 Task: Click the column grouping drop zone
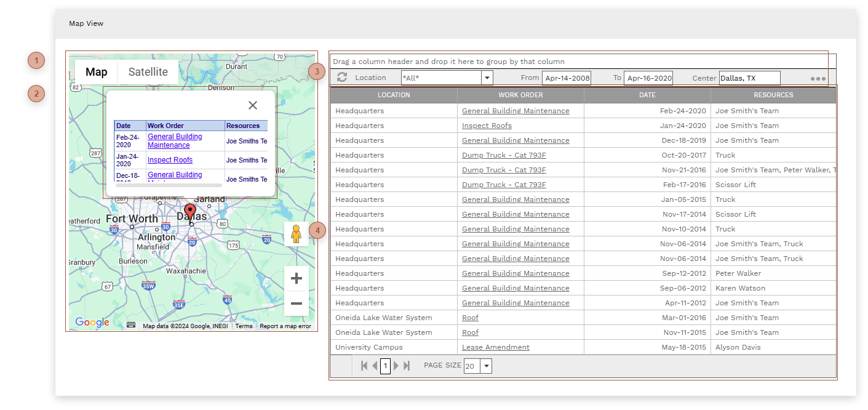click(x=580, y=61)
